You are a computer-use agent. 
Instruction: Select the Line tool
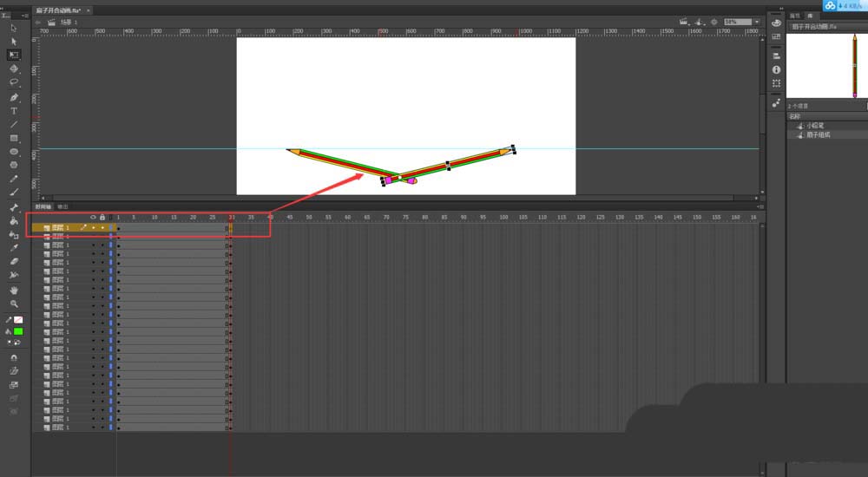tap(14, 125)
